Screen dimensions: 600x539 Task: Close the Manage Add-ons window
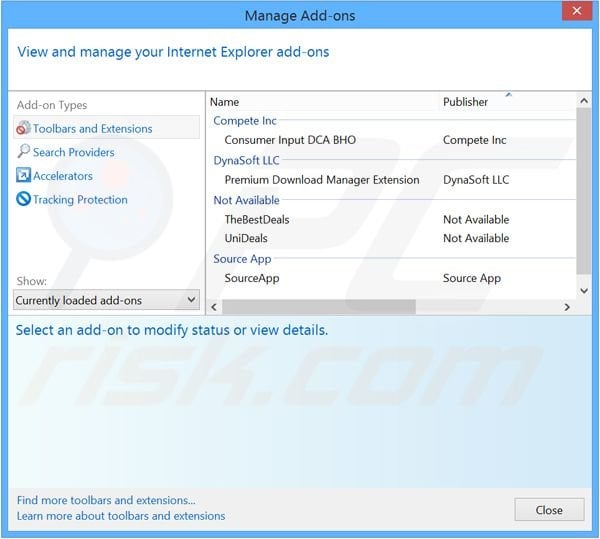tap(577, 11)
